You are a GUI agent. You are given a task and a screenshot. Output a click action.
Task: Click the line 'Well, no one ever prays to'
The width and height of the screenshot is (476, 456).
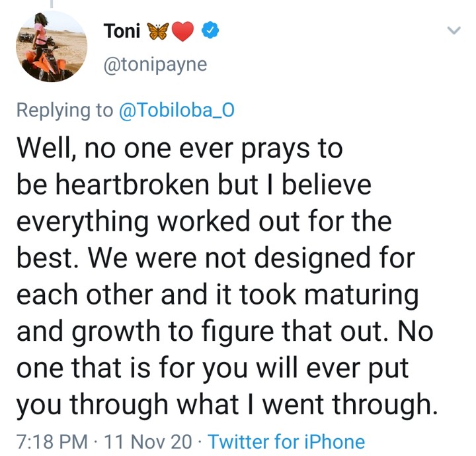click(180, 150)
